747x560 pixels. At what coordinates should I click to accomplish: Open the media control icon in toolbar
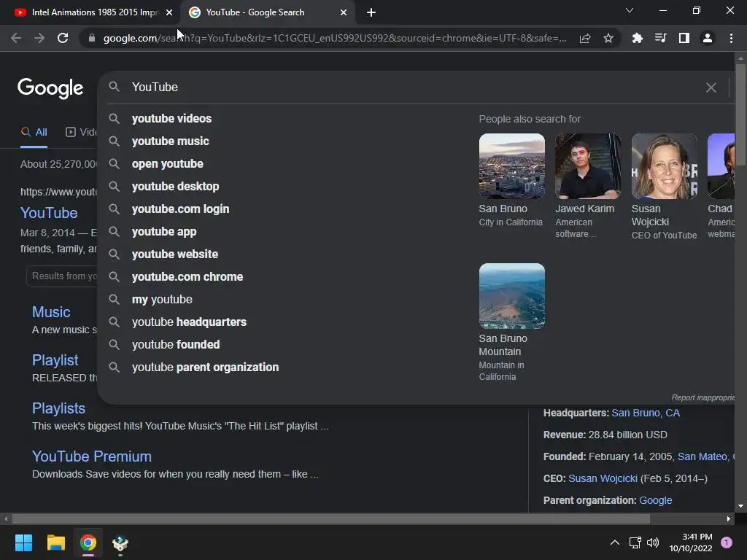660,38
